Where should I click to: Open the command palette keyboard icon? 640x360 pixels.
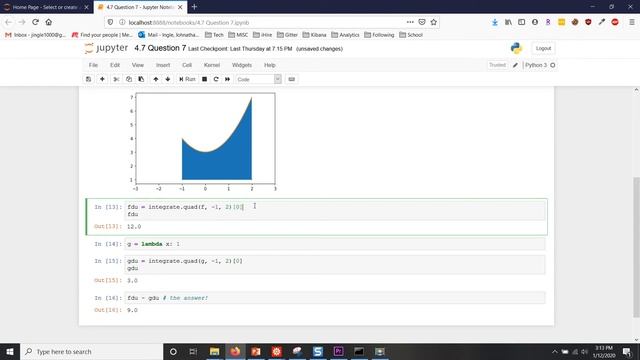click(x=291, y=79)
